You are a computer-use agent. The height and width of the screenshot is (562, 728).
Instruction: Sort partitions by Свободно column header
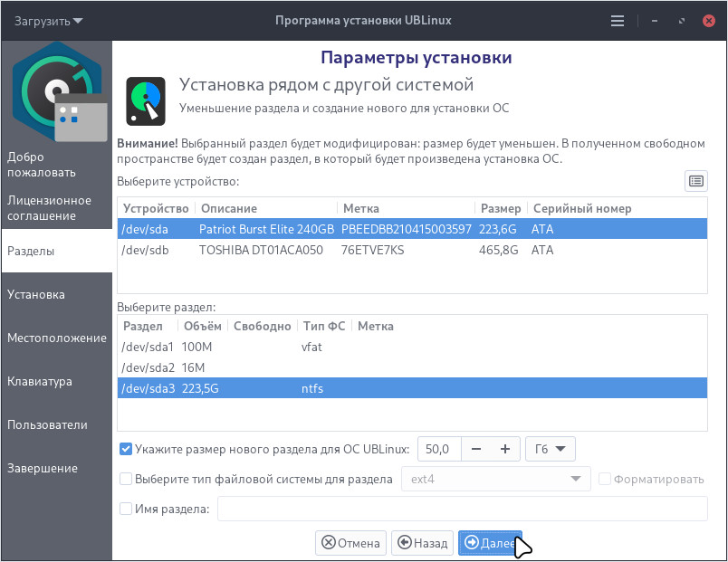pyautogui.click(x=263, y=326)
